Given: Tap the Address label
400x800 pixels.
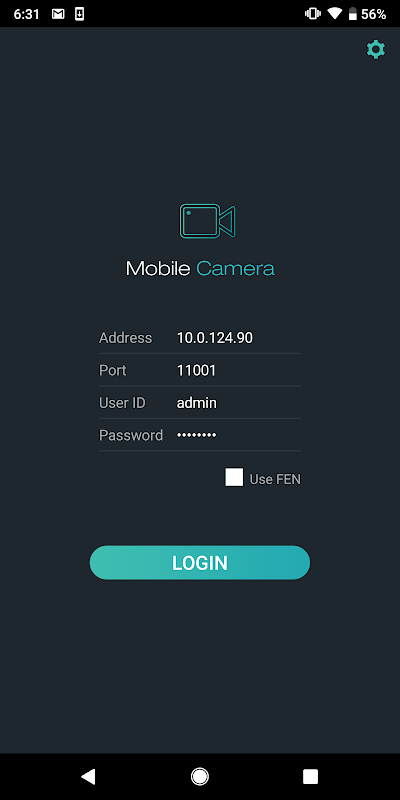Looking at the screenshot, I should coord(126,338).
